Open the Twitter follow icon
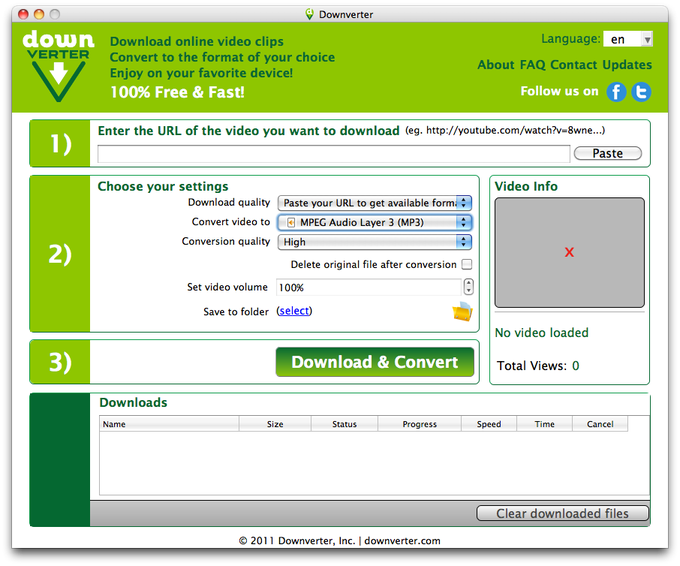 (641, 92)
